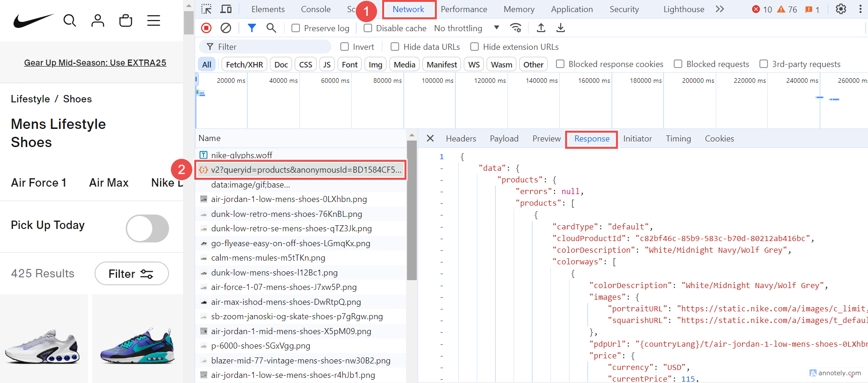Viewport: 868px width, 383px height.
Task: Check the Invert filter checkbox
Action: (x=345, y=47)
